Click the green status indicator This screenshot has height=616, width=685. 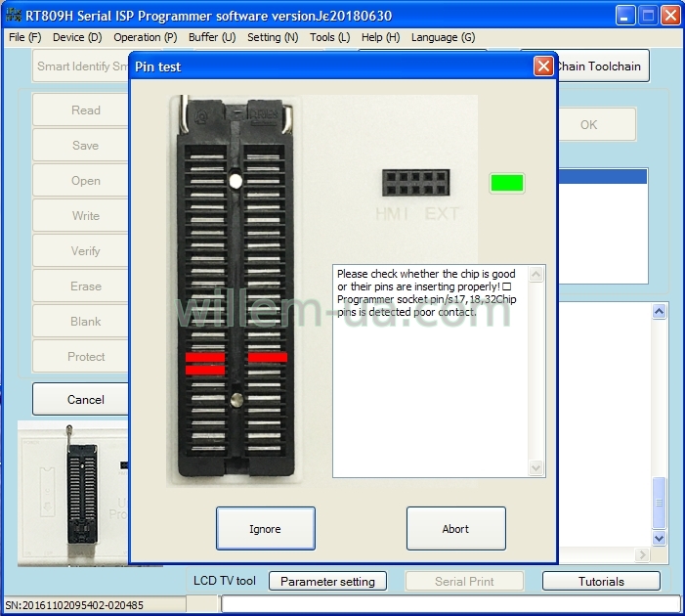pyautogui.click(x=507, y=183)
